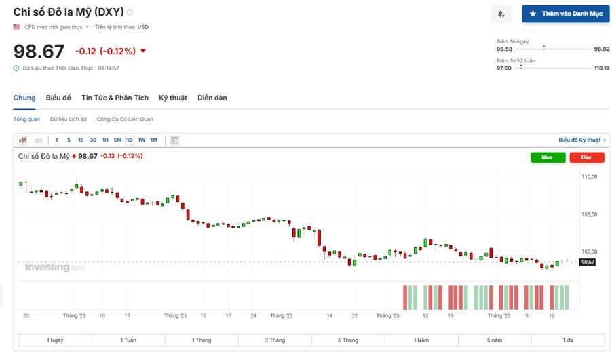This screenshot has width=612, height=364.
Task: Click the external link icon beside Biểu đồ Kỹ thuật
Action: pyautogui.click(x=605, y=140)
